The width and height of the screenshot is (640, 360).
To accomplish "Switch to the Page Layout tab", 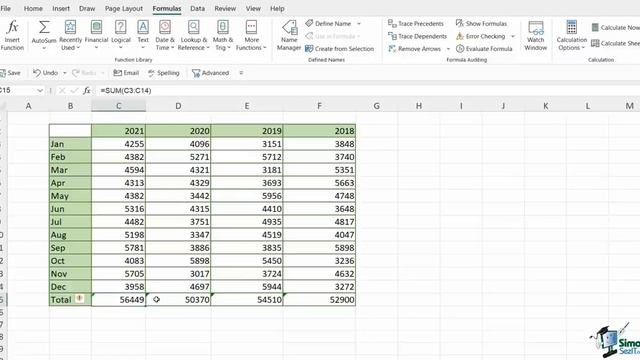I will click(124, 8).
